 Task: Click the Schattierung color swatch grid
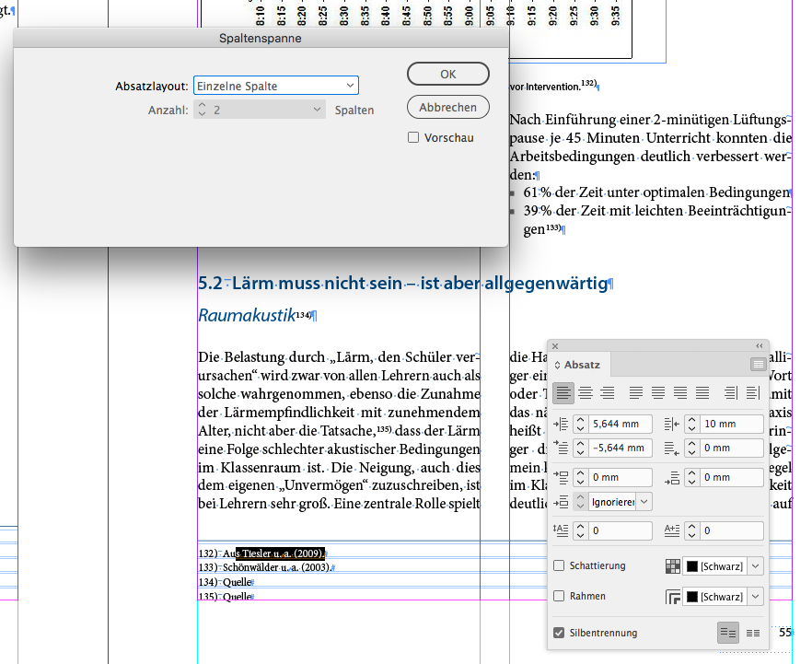[x=673, y=565]
